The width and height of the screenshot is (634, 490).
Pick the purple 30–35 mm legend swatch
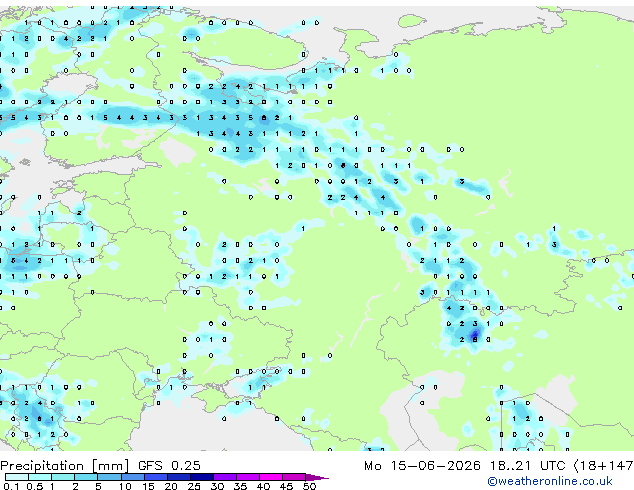click(225, 477)
